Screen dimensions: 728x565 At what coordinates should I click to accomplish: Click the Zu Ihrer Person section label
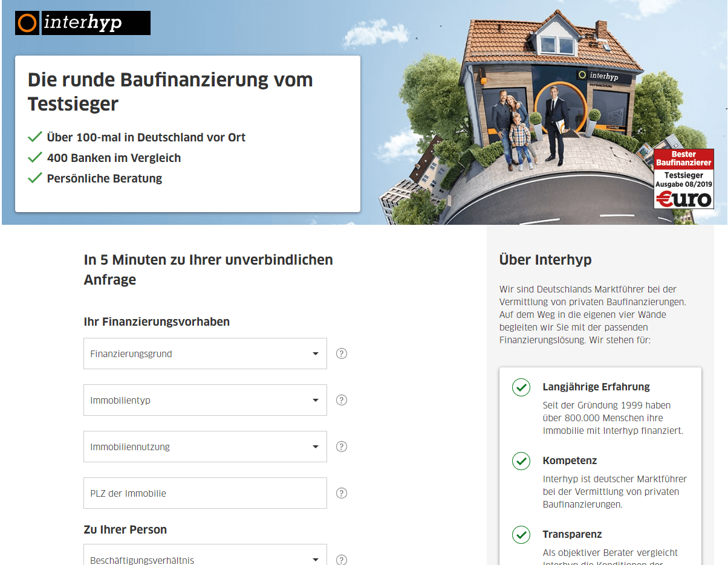(125, 529)
